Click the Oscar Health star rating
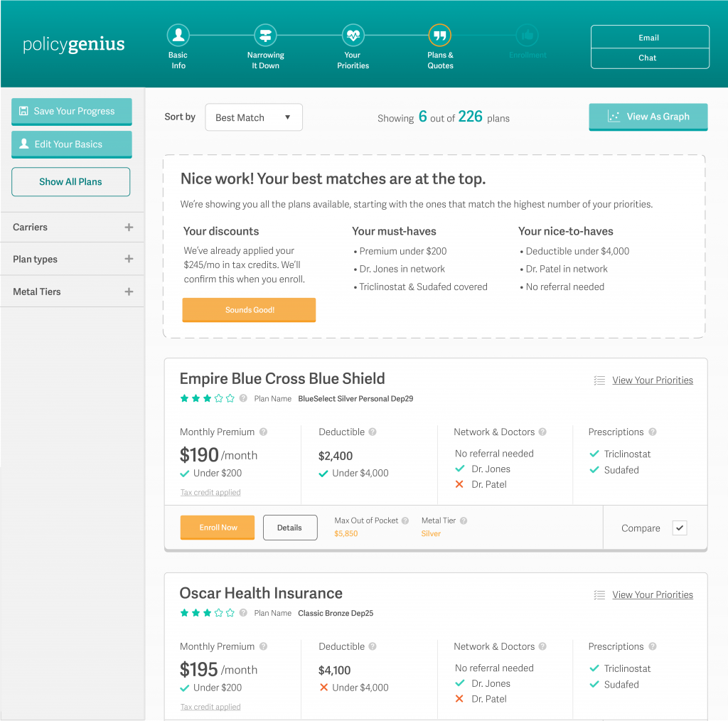728x721 pixels. (x=207, y=613)
